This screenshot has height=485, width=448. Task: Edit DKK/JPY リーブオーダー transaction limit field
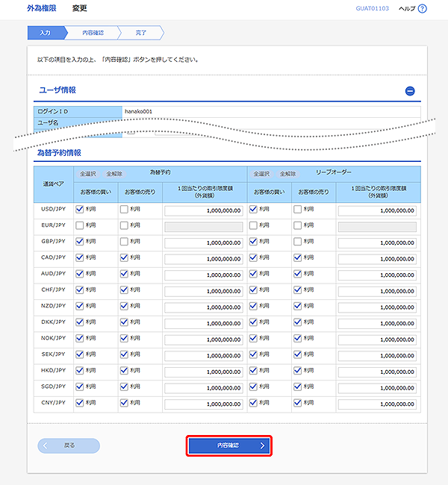pos(377,324)
